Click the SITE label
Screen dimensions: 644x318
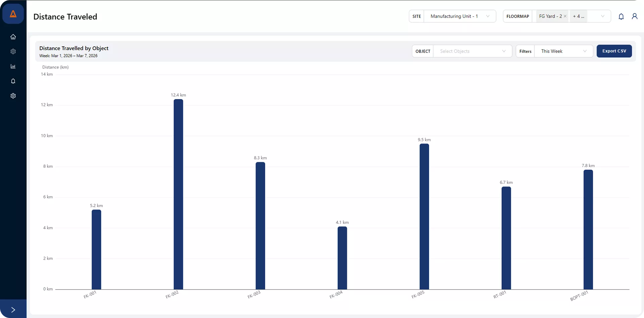coord(417,16)
